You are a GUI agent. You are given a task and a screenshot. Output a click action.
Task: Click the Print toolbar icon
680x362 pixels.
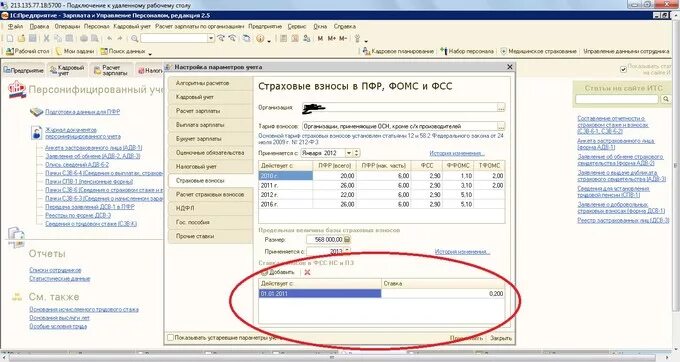(x=84, y=39)
